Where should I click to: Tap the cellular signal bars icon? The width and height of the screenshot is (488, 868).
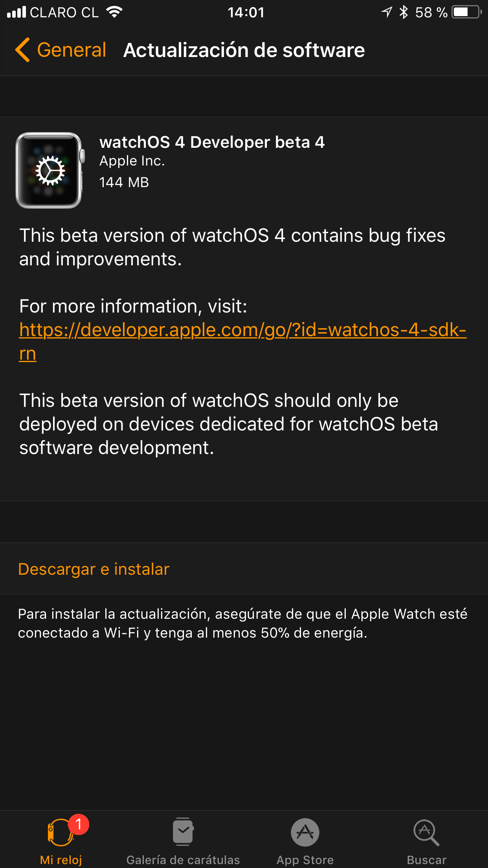17,12
